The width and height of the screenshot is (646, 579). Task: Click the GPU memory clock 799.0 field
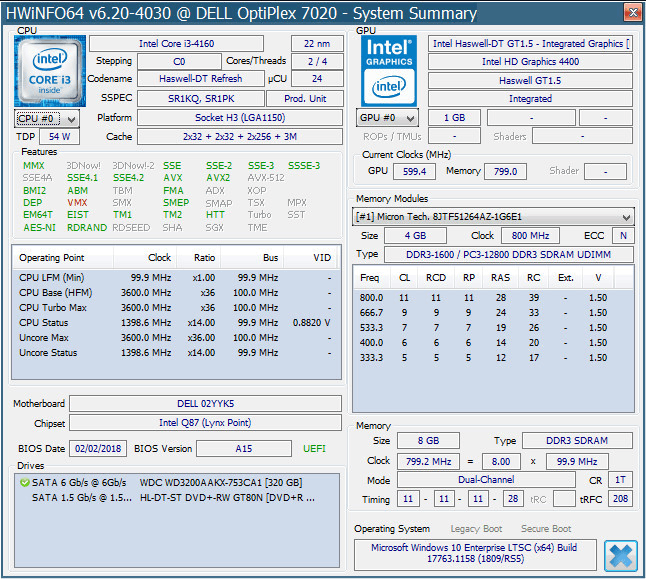coord(506,171)
